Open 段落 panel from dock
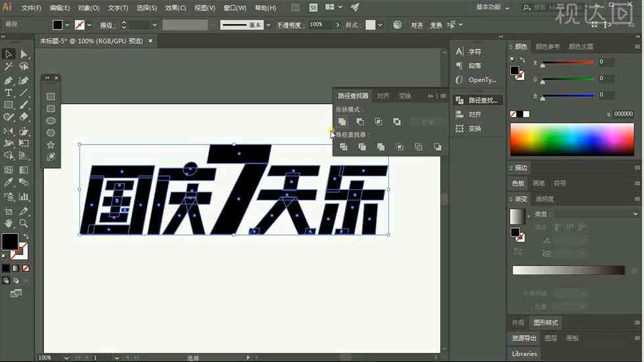 (474, 66)
